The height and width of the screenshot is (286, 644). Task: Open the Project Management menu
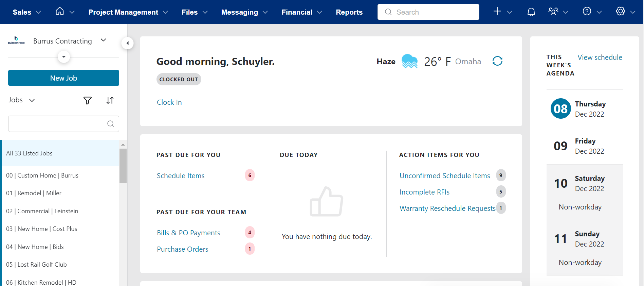click(x=128, y=12)
